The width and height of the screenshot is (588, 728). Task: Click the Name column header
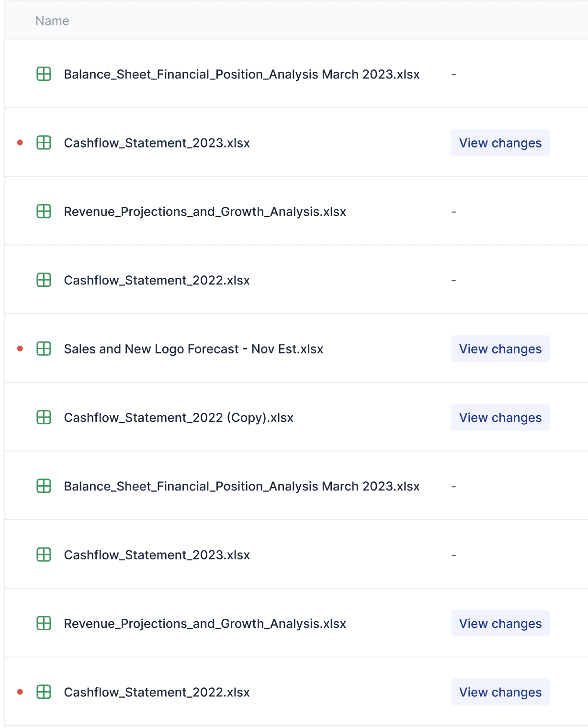[x=52, y=21]
